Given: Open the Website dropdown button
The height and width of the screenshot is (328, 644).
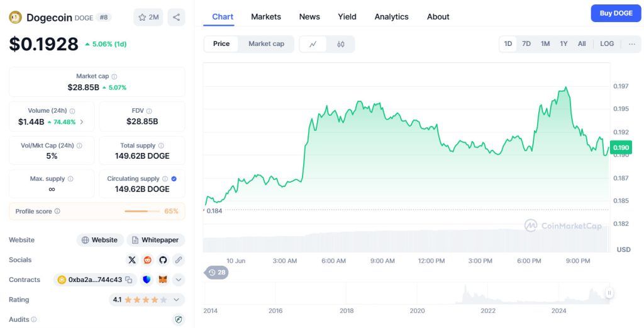Looking at the screenshot, I should [x=100, y=240].
